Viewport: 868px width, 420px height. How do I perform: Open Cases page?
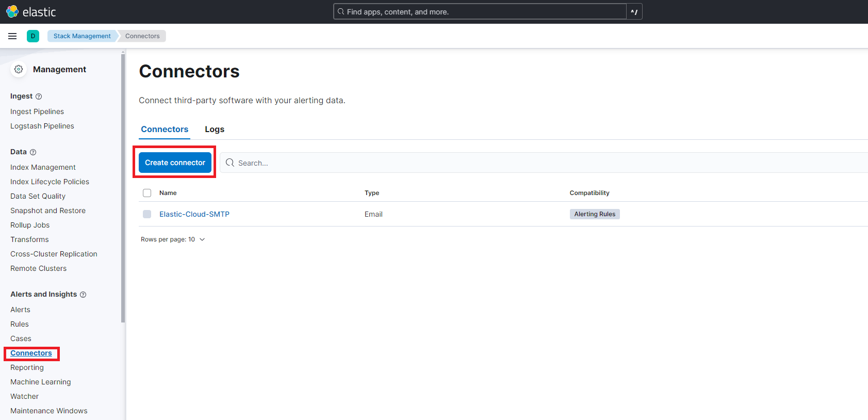pyautogui.click(x=21, y=338)
